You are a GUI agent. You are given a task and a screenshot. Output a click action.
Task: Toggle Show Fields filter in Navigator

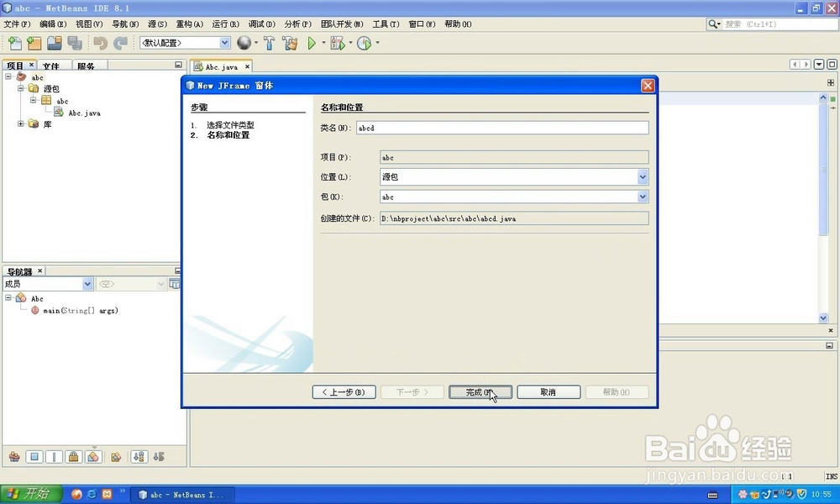tap(34, 457)
